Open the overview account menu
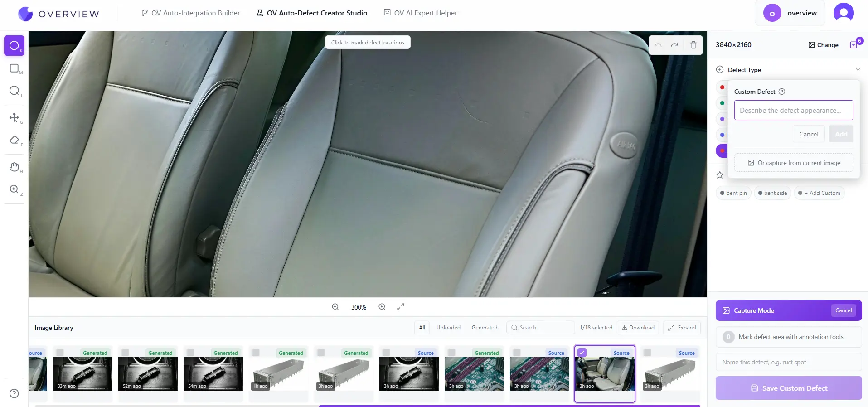This screenshot has height=407, width=868. (790, 13)
